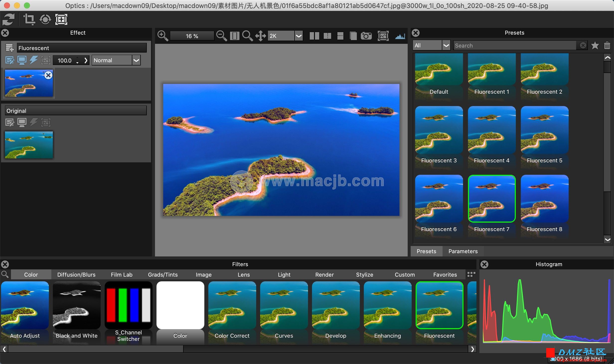Toggle the filters grid view icon
614x364 pixels.
(x=471, y=274)
